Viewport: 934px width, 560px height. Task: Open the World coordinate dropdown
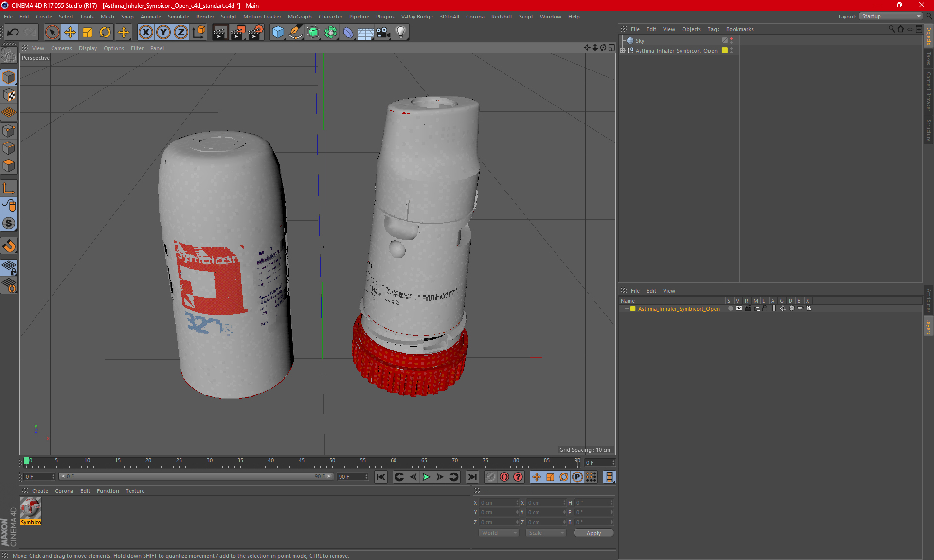[499, 533]
